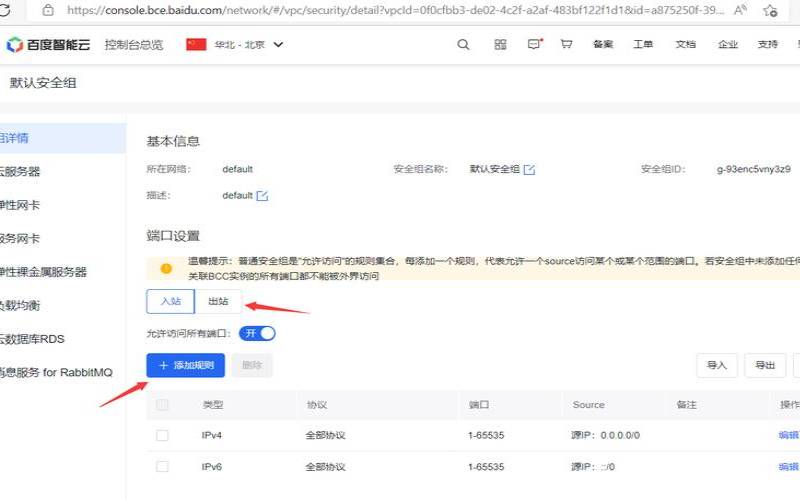
Task: Click the 默认安全组 page title
Action: [x=43, y=83]
